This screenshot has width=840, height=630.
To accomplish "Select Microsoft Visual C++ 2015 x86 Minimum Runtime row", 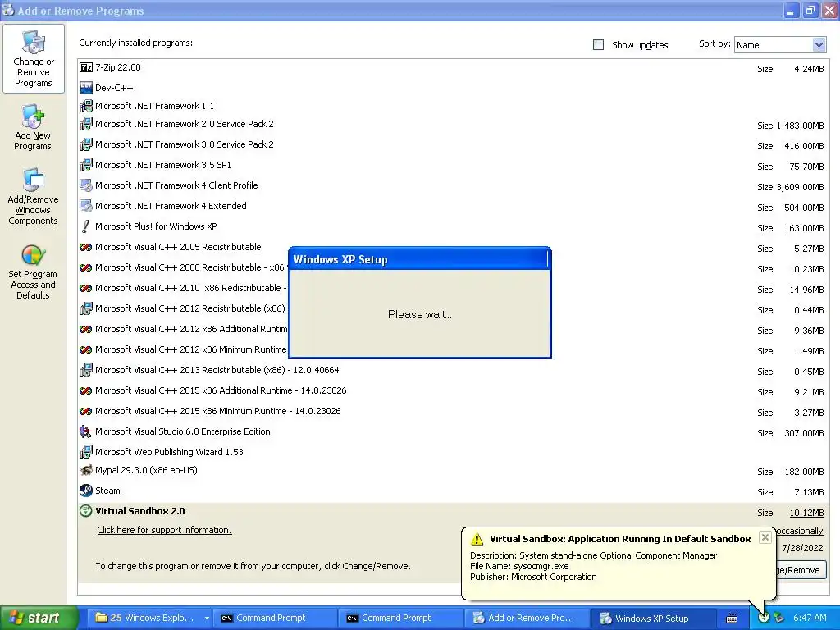I will (452, 412).
